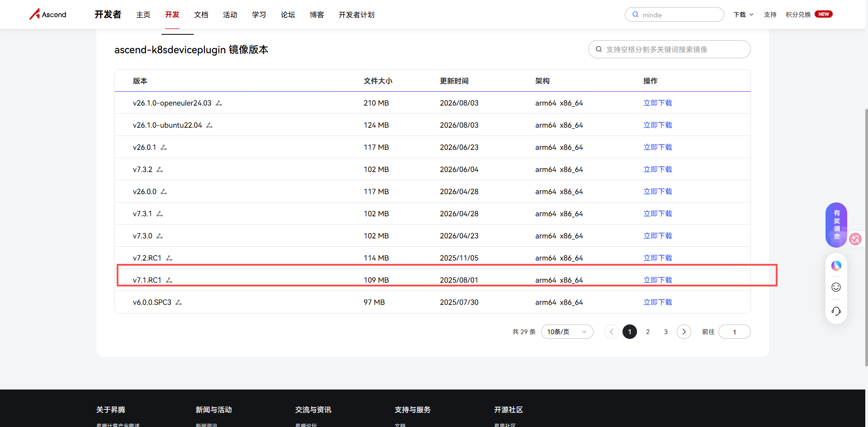Click the image search magnifier icon
Image resolution: width=868 pixels, height=427 pixels.
[x=599, y=49]
